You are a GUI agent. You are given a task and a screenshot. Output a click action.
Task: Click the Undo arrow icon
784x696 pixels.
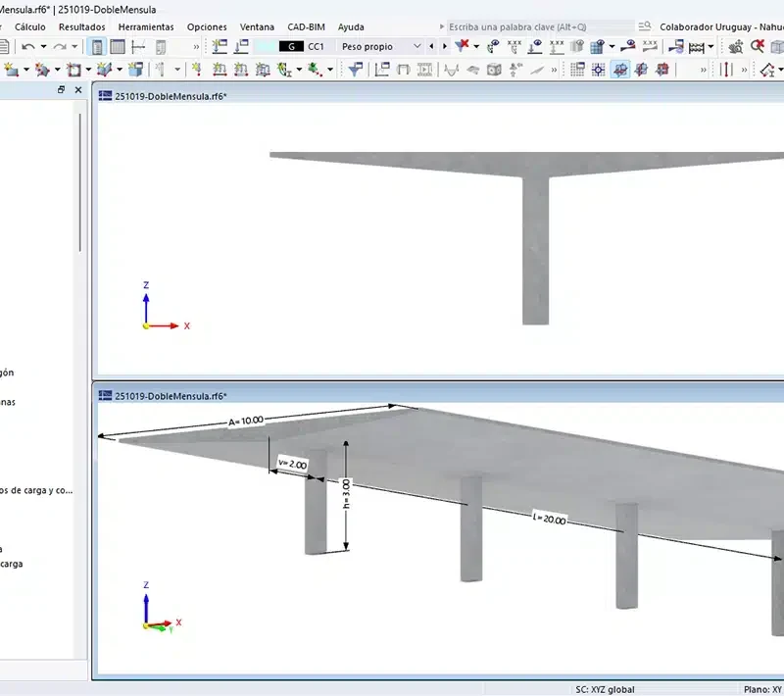[x=28, y=47]
